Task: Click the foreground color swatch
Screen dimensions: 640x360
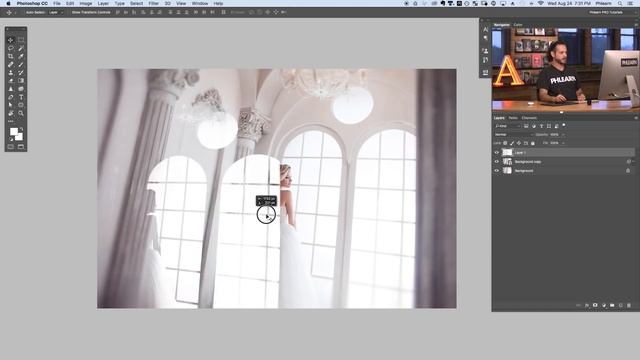Action: pos(13,131)
